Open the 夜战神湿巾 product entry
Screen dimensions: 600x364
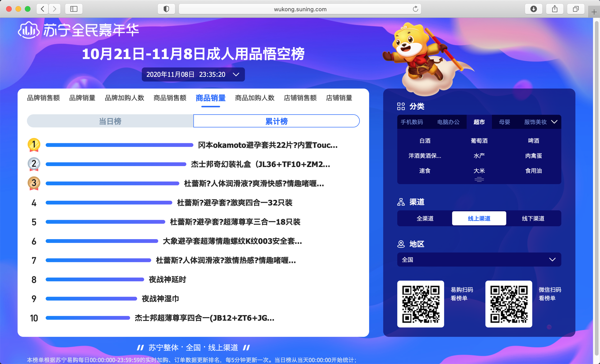[x=160, y=299]
